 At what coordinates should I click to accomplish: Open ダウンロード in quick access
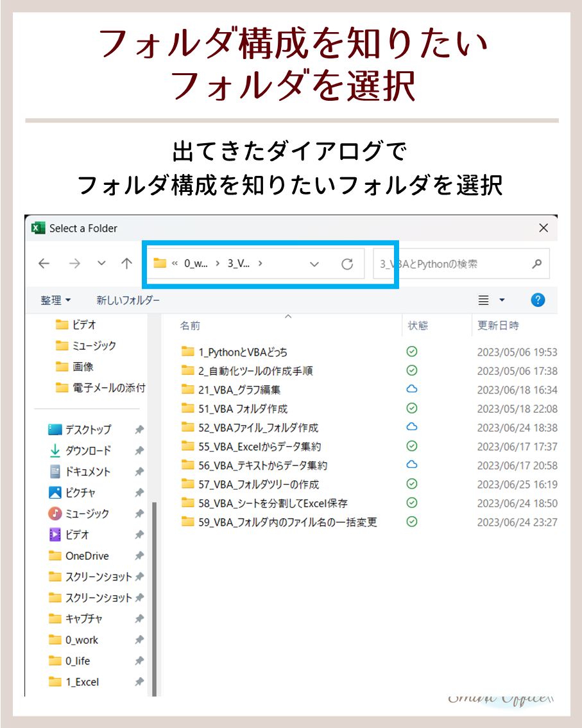tap(80, 451)
